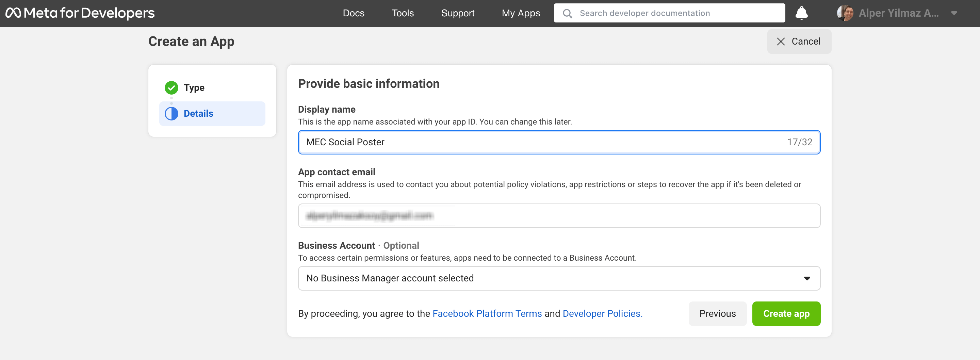Open Developer Policies link
This screenshot has width=980, height=360.
(602, 314)
